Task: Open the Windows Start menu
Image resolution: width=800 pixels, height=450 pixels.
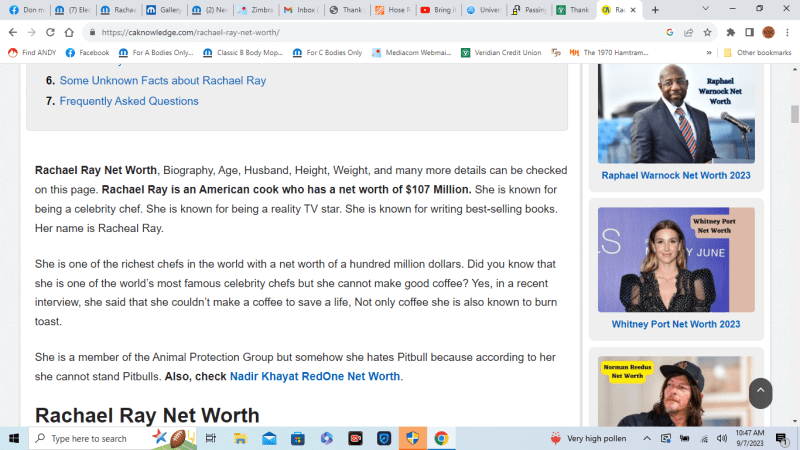Action: click(x=14, y=438)
